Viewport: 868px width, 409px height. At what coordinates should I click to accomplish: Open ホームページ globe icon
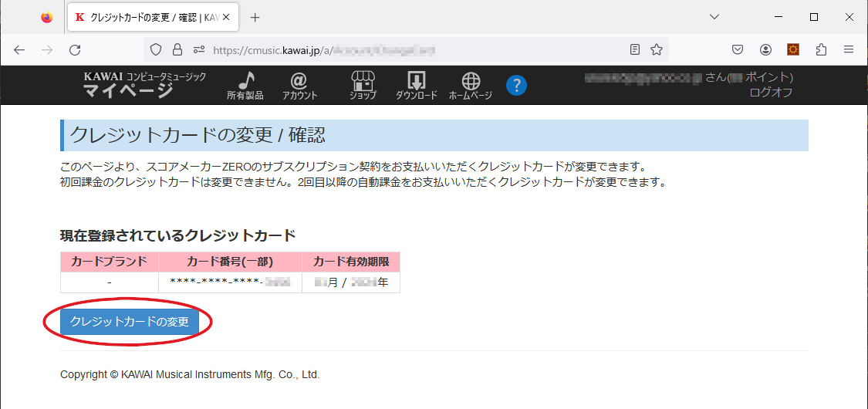[x=471, y=86]
